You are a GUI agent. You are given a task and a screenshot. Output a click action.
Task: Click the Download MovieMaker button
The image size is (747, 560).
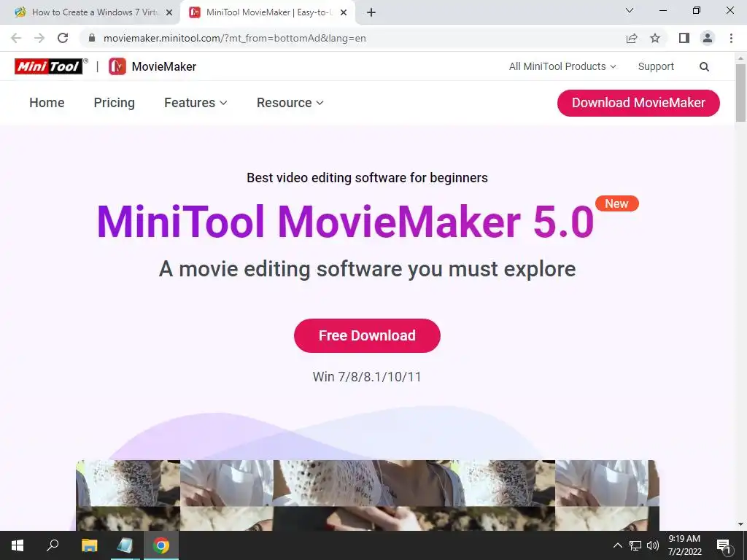pos(638,103)
